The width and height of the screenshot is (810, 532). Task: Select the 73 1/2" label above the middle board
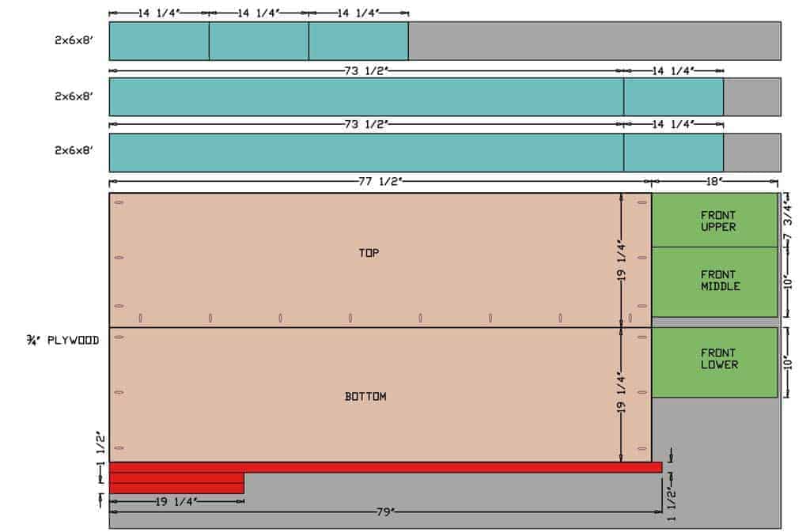click(x=365, y=70)
